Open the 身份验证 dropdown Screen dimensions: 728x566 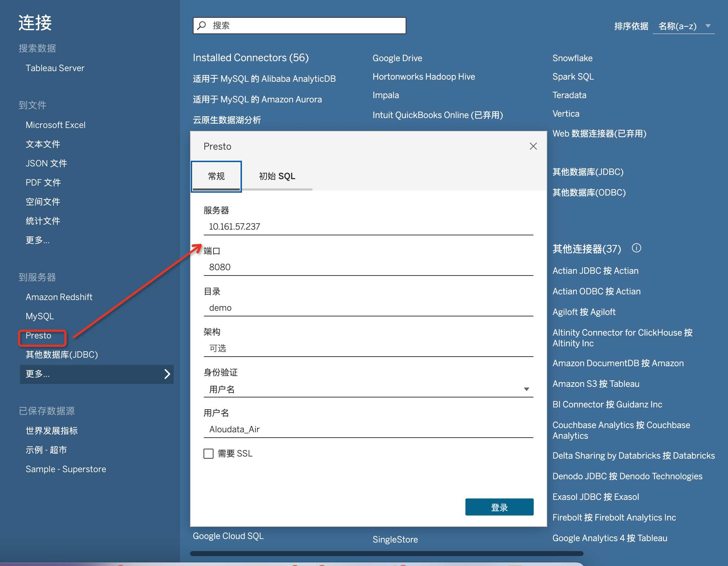[368, 389]
